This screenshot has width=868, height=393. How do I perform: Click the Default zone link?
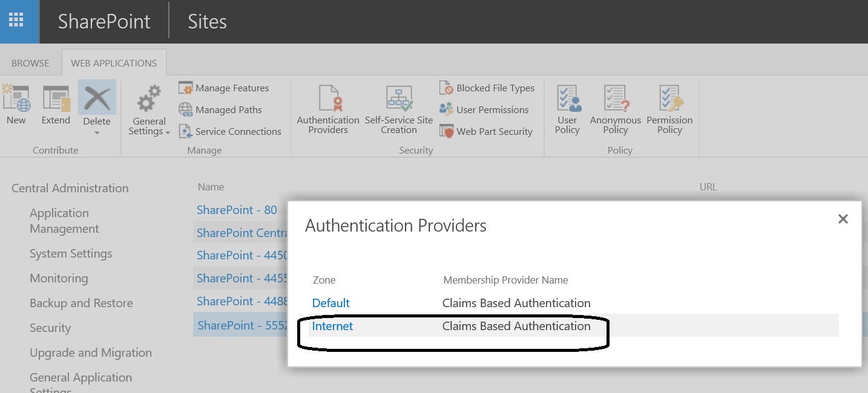[330, 302]
